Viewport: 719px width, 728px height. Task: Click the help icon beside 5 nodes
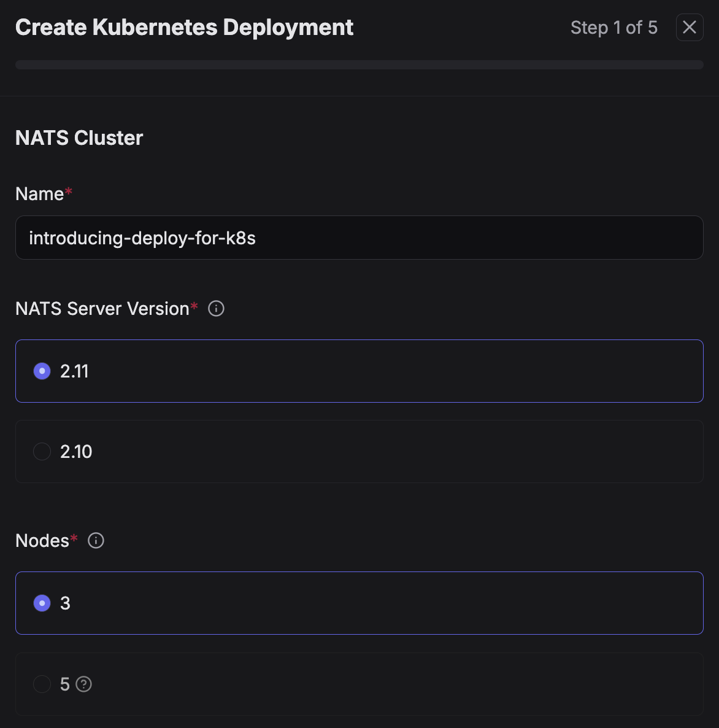pyautogui.click(x=83, y=684)
